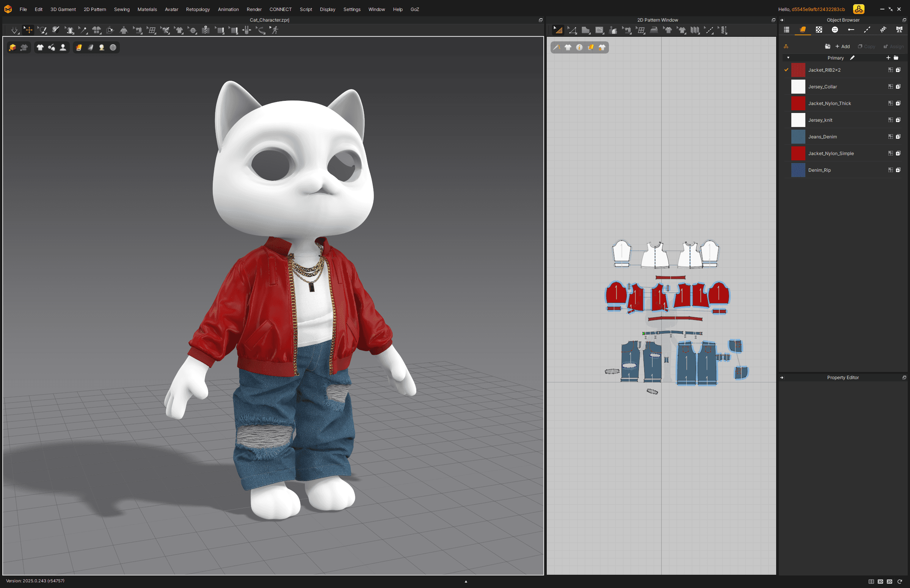Click the username link after Hello
Viewport: 910px width, 588px height.
818,9
